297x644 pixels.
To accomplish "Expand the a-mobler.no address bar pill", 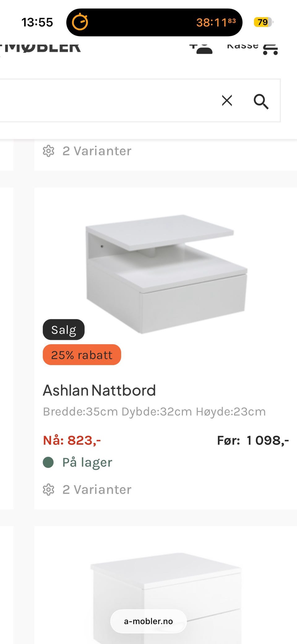I will tap(148, 621).
